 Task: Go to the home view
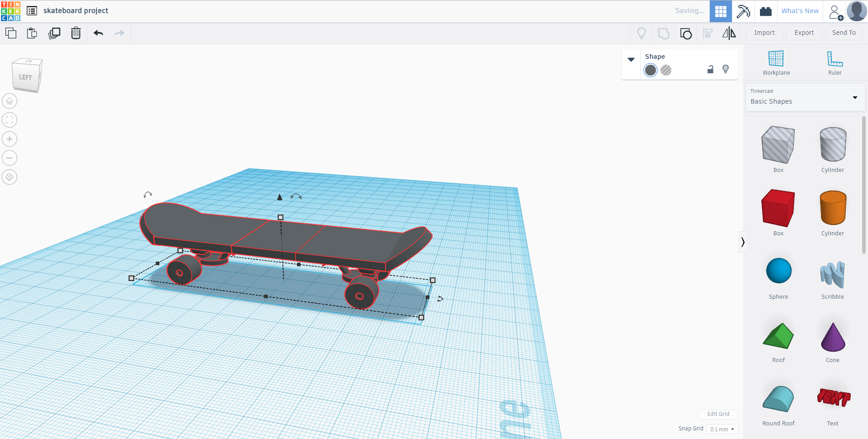tap(9, 101)
